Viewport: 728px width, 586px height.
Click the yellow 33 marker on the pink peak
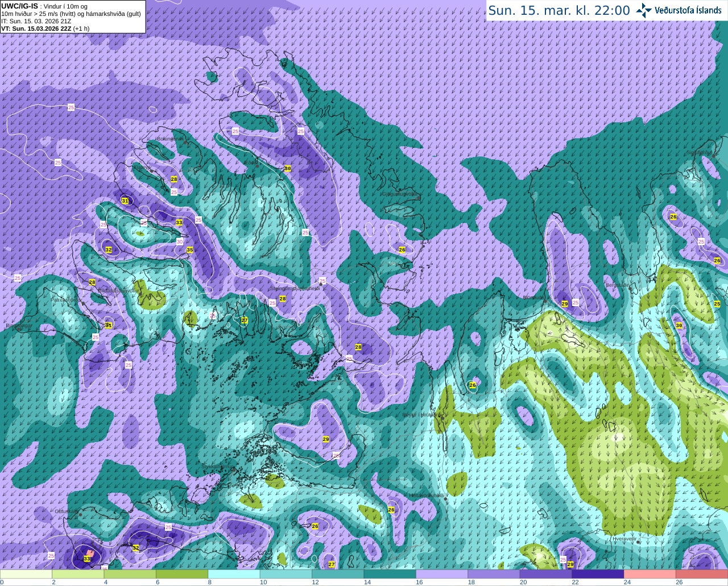point(87,559)
